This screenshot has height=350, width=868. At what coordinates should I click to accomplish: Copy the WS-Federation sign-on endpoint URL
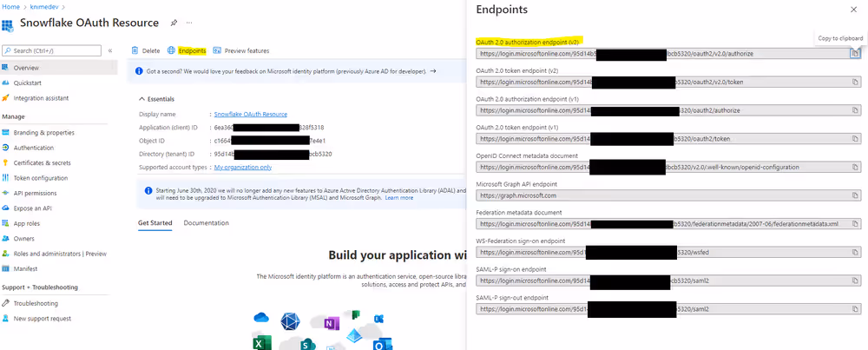click(x=854, y=253)
